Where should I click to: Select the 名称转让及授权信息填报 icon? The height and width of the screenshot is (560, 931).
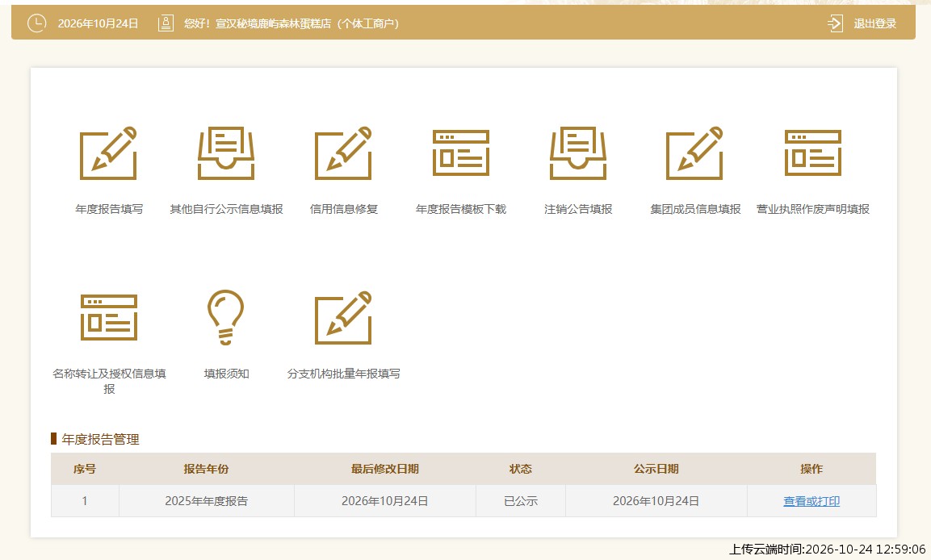pos(109,317)
